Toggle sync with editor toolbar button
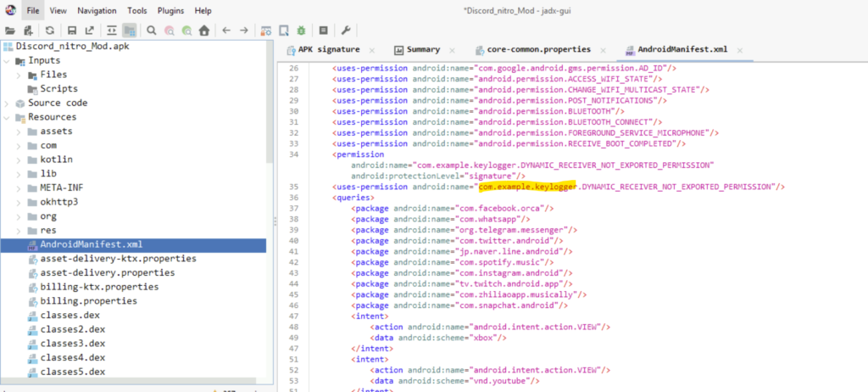This screenshot has width=868, height=392. [111, 31]
